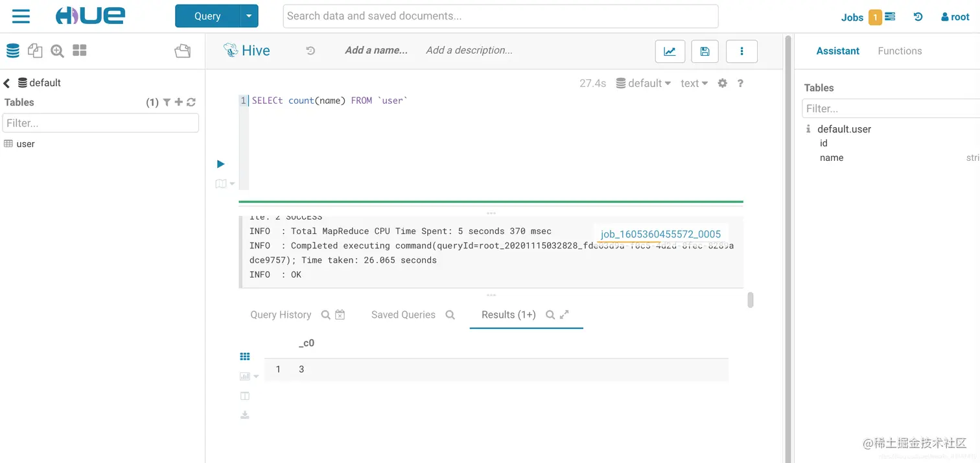Switch to the Saved Queries tab

tap(403, 315)
